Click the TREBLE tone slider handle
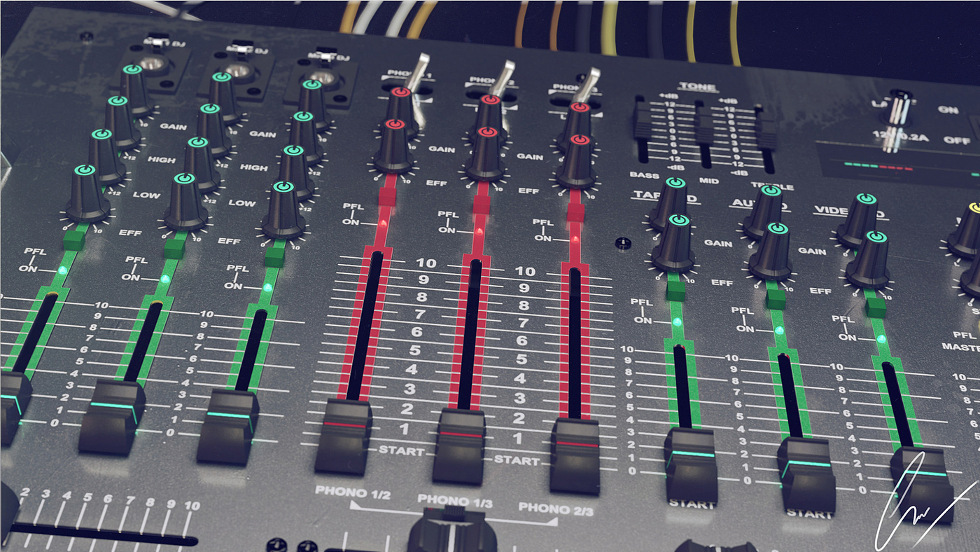 pyautogui.click(x=766, y=130)
